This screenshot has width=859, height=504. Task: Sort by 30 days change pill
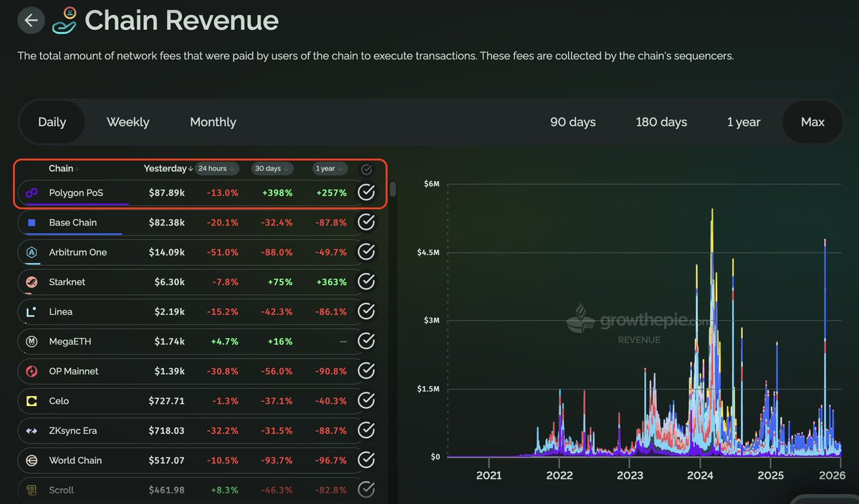272,168
